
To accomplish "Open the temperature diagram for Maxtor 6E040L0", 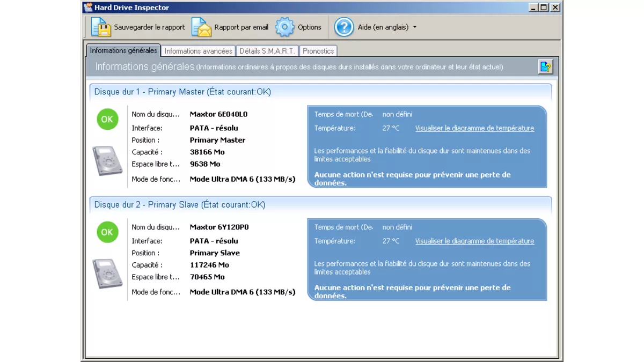I will [474, 128].
